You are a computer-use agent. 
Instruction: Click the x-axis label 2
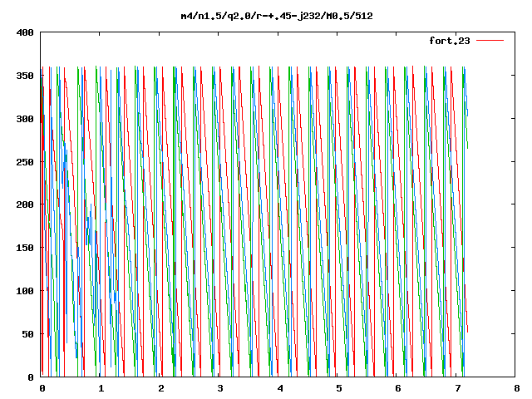[x=160, y=388]
